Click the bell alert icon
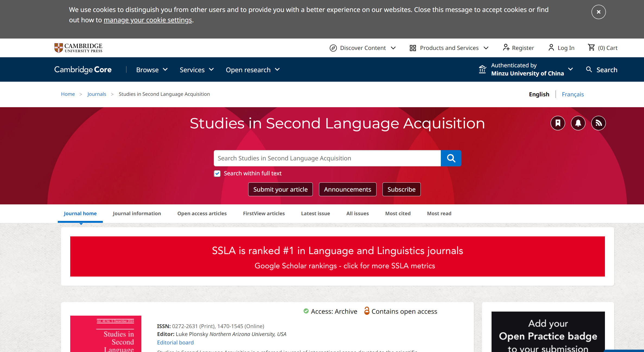This screenshot has height=352, width=644. pyautogui.click(x=578, y=123)
